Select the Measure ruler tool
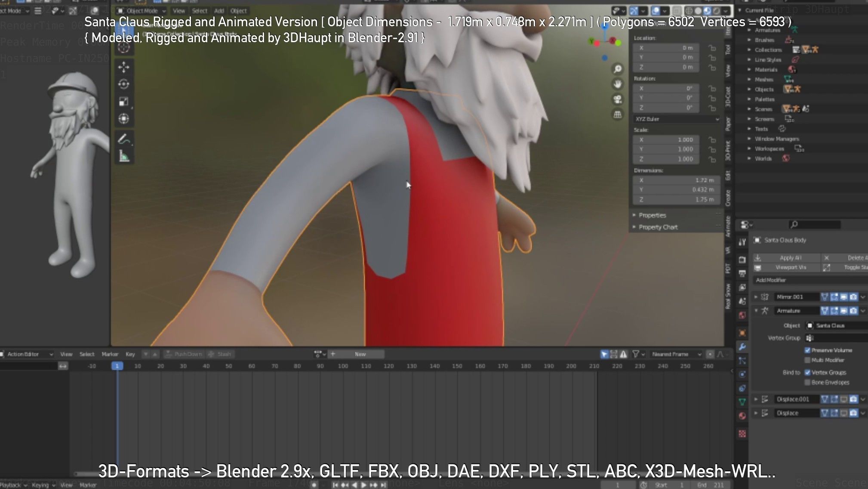 (124, 156)
